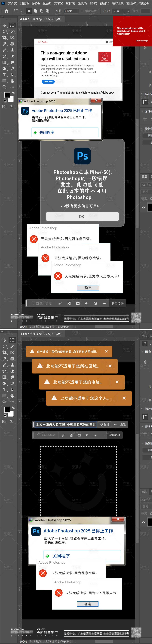Screen dimensions: 152x644
Task: Open the 文件(F) menu
Action: [12, 4]
